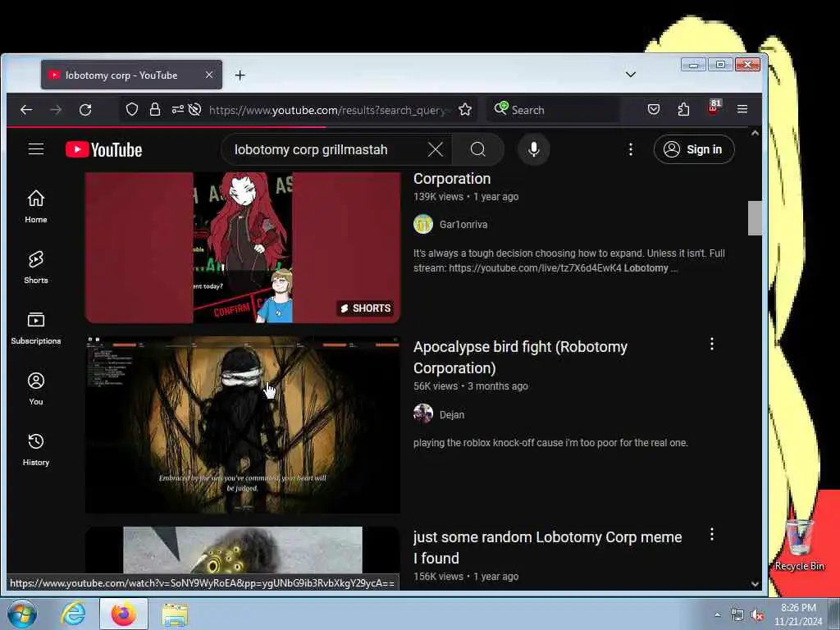Open Gar1onriva channel link
The width and height of the screenshot is (840, 630).
463,225
